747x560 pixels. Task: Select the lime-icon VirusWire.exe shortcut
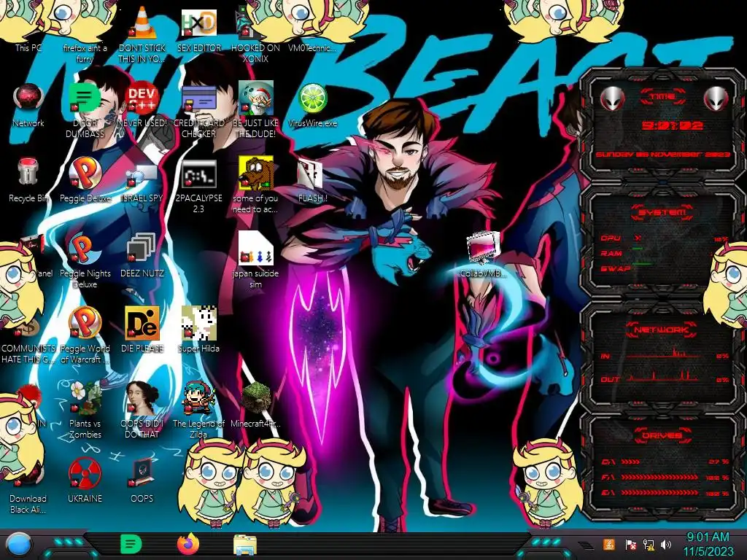pos(312,106)
